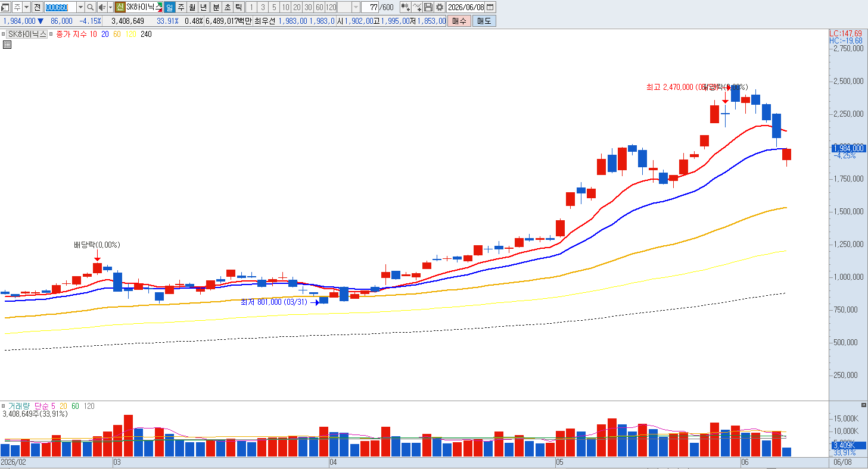Image resolution: width=868 pixels, height=469 pixels.
Task: Choose the 3 interval button
Action: [x=263, y=7]
